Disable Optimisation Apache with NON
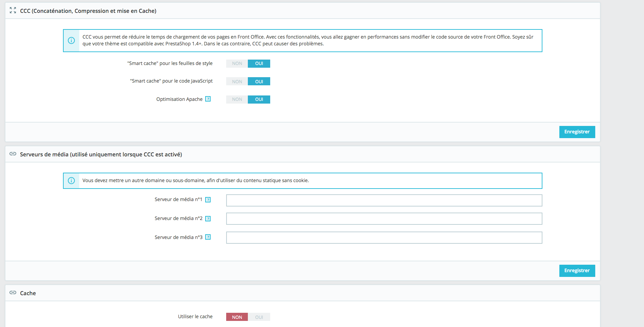This screenshot has height=327, width=644. coord(237,100)
